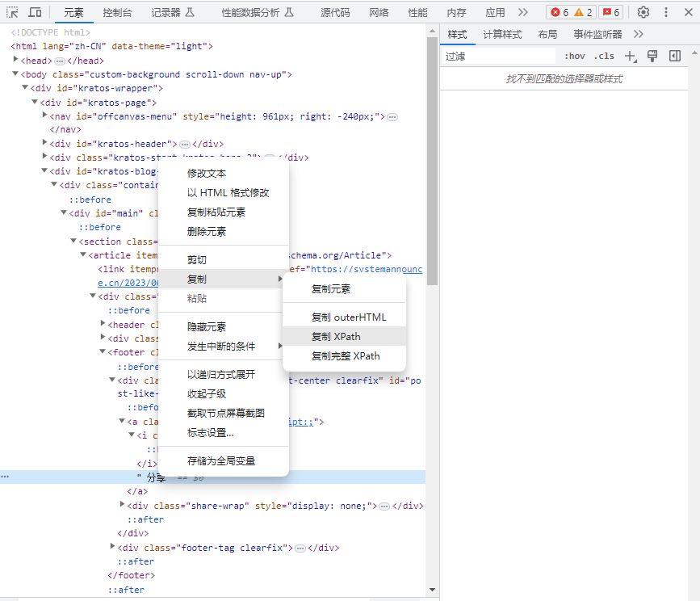Open the three-dot customize menu
This screenshot has width=700, height=601.
point(666,12)
